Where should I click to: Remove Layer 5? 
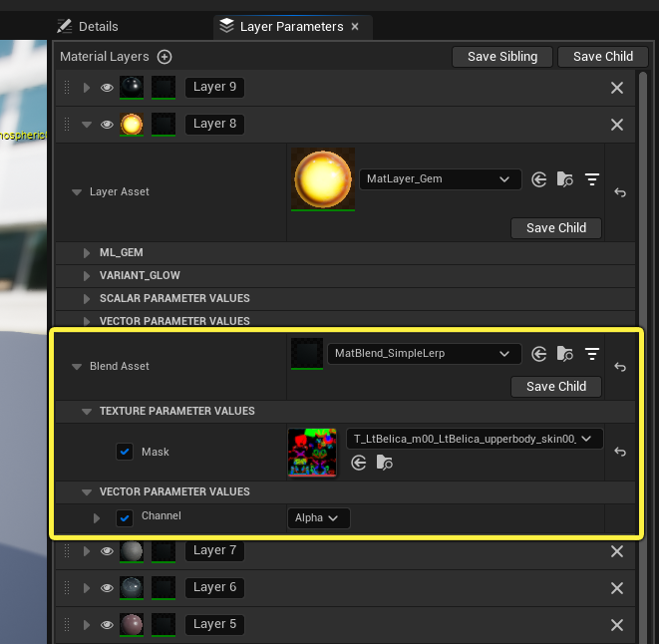(x=616, y=625)
